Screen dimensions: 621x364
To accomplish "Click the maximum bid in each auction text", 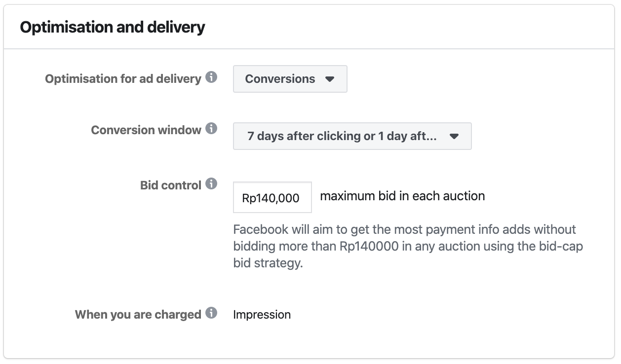I will pyautogui.click(x=402, y=196).
